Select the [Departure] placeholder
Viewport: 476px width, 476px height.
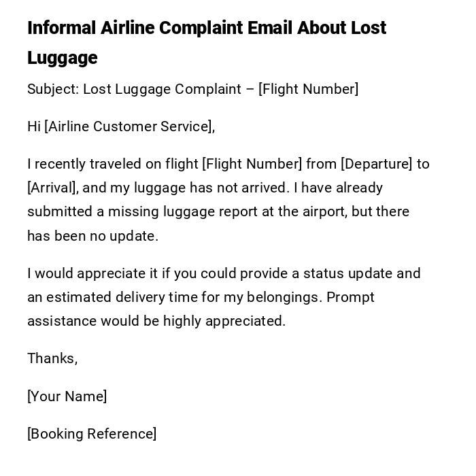coord(376,164)
